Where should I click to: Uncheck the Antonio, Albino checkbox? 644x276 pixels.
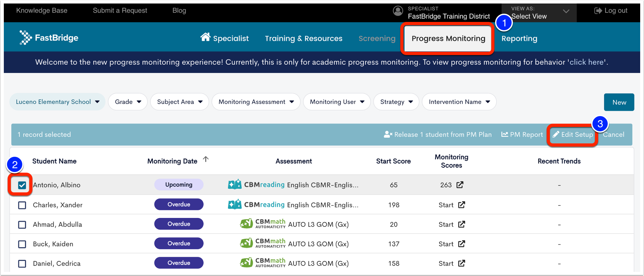tap(22, 185)
